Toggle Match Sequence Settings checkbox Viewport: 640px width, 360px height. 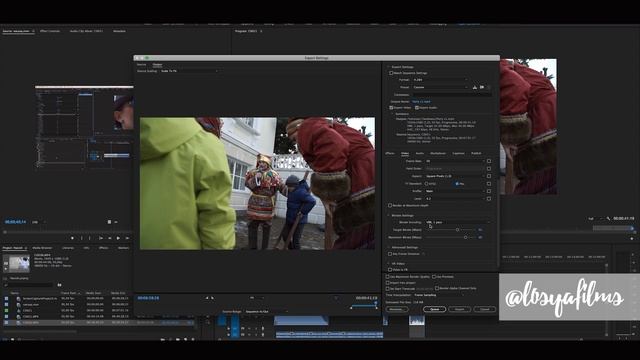click(x=391, y=73)
